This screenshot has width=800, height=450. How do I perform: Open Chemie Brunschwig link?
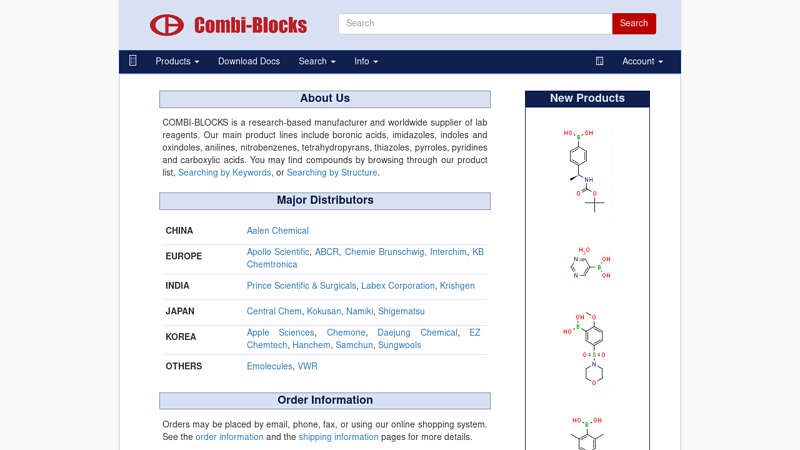[x=384, y=252]
